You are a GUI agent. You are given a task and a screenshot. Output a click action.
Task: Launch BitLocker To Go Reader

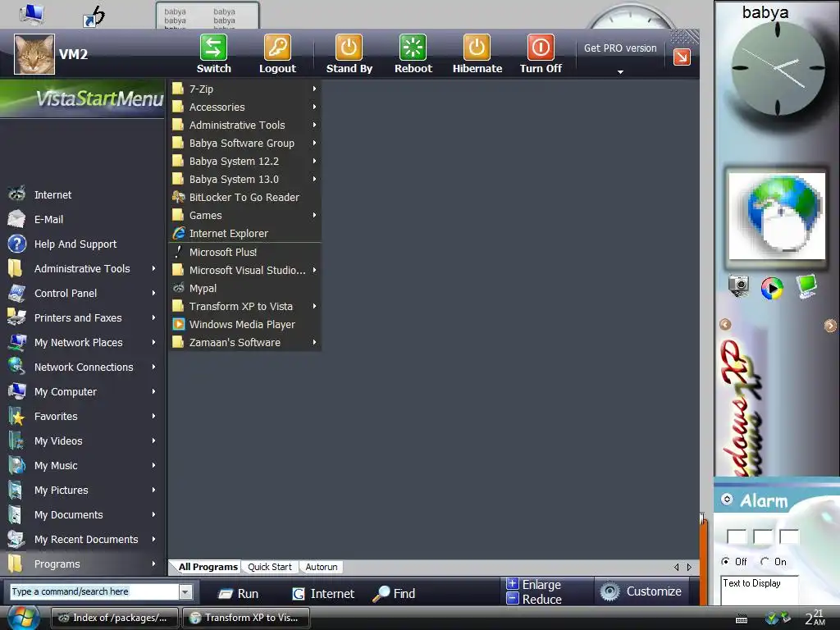point(244,197)
